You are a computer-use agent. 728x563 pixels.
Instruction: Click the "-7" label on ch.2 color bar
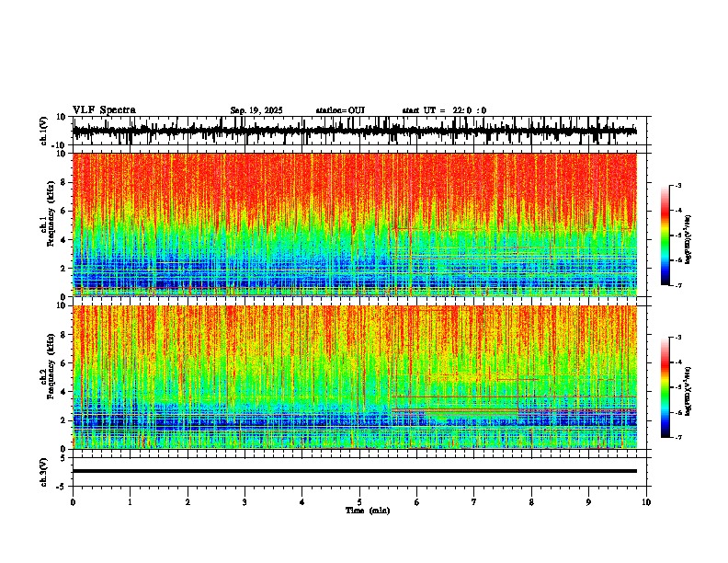coord(678,437)
